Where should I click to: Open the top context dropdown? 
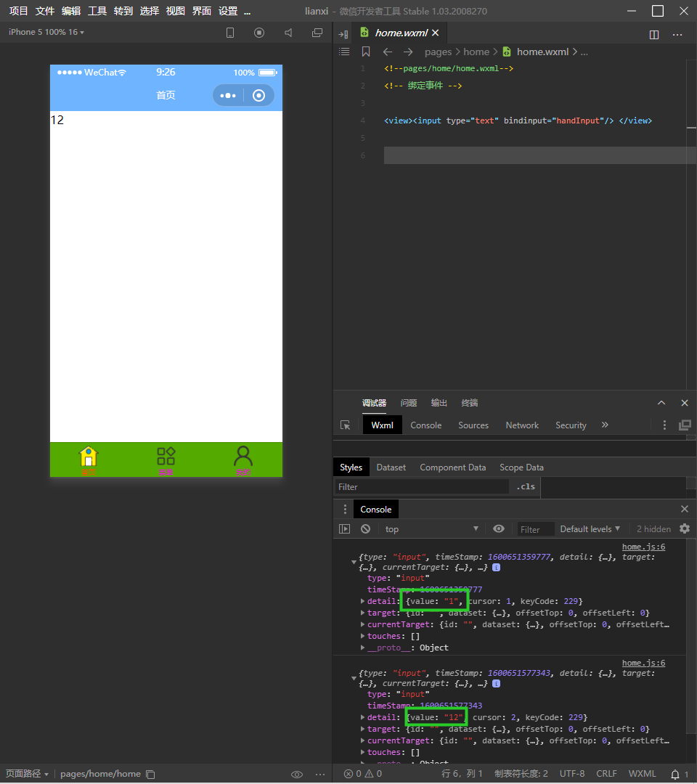point(431,529)
